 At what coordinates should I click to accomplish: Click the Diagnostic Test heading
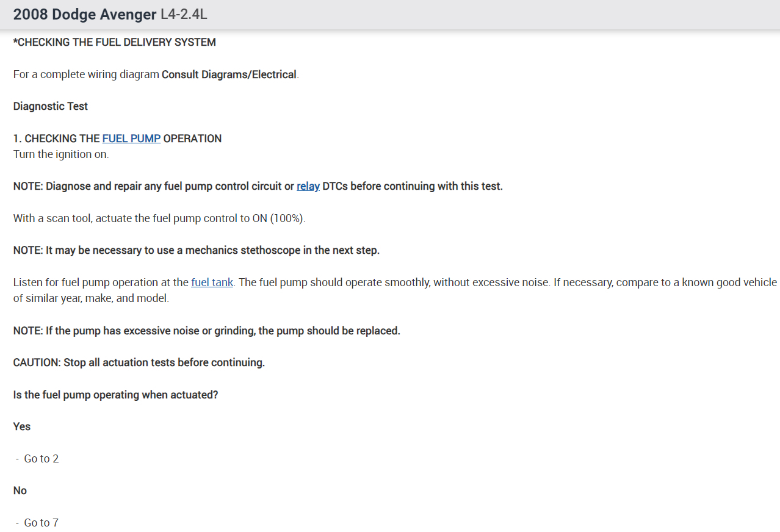51,106
